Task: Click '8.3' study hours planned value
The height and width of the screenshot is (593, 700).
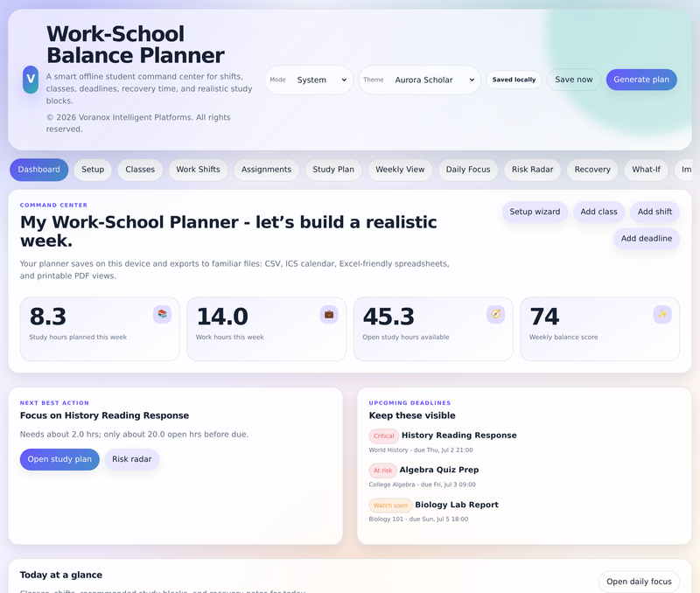Action: point(48,317)
